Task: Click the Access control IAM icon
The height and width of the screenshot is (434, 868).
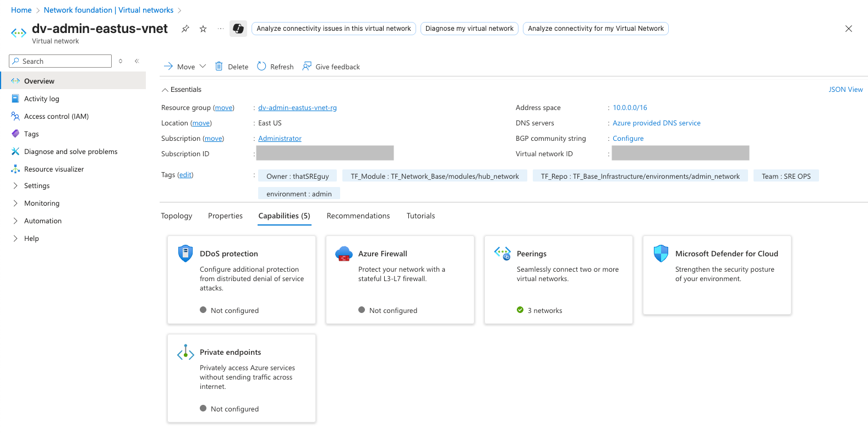Action: click(15, 116)
